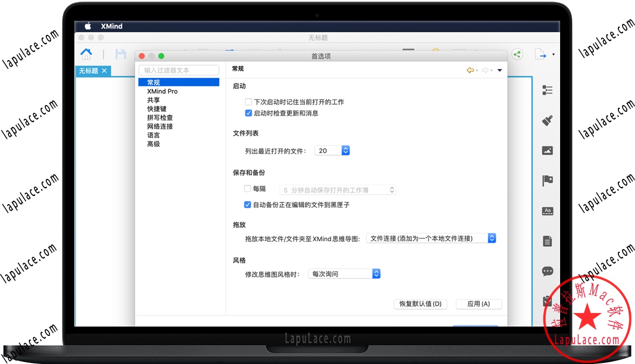
Task: Click the marker flag icon in sidebar
Action: pos(547,180)
